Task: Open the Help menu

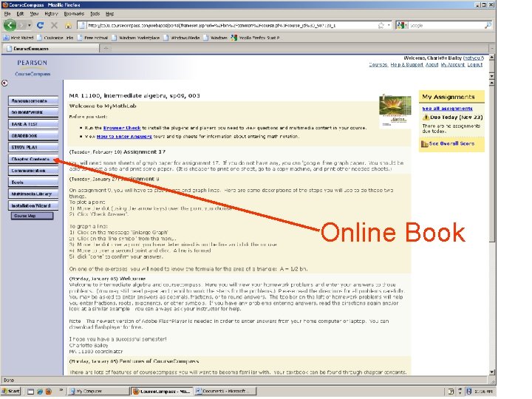Action: click(x=109, y=14)
